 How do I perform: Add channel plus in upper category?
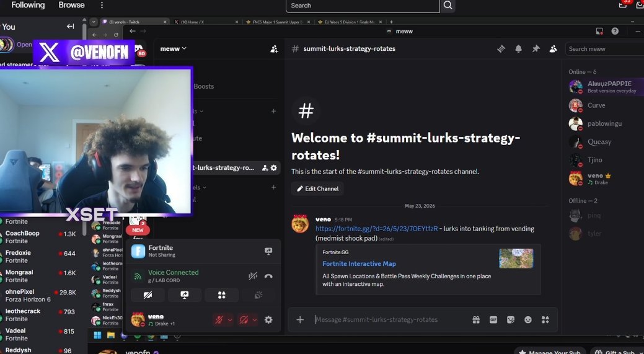click(273, 111)
